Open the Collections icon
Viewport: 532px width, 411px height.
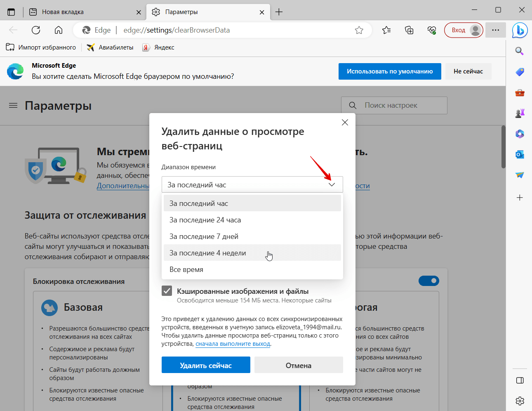[x=409, y=30]
